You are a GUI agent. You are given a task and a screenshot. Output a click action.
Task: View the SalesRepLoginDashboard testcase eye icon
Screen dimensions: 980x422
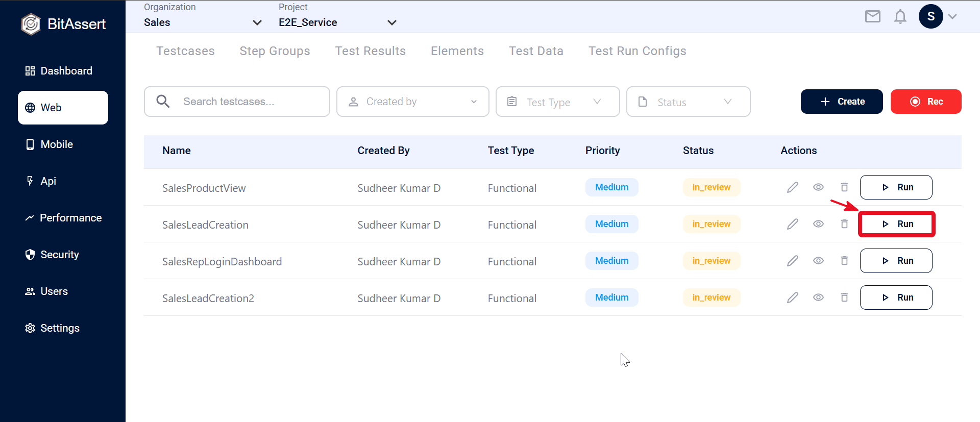tap(819, 261)
